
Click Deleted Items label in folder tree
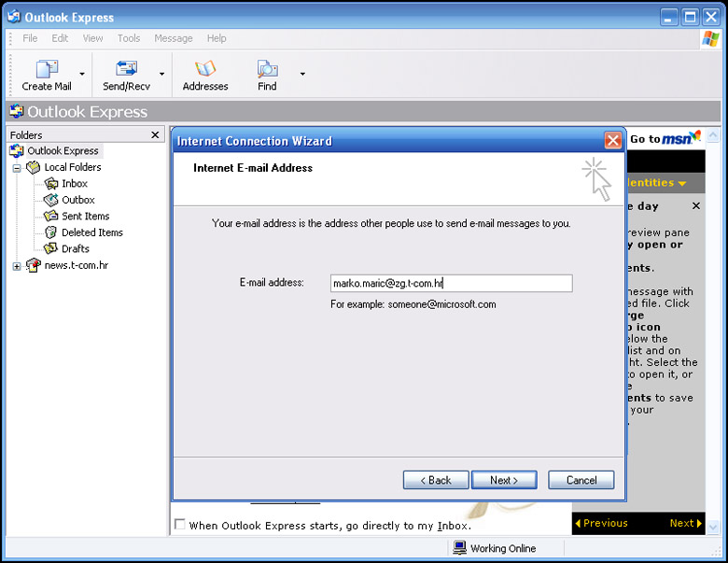click(x=92, y=232)
